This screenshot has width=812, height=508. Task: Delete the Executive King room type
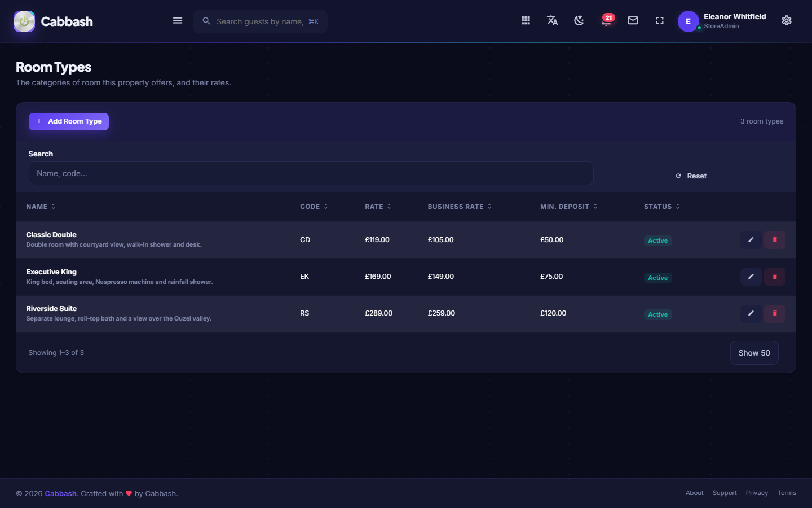(775, 277)
